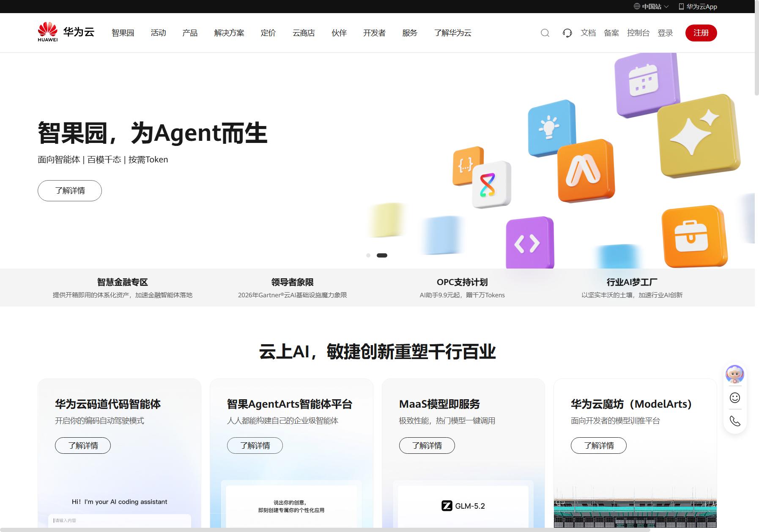Open the 活动 menu item
Screen dimensions: 759x532
[158, 33]
